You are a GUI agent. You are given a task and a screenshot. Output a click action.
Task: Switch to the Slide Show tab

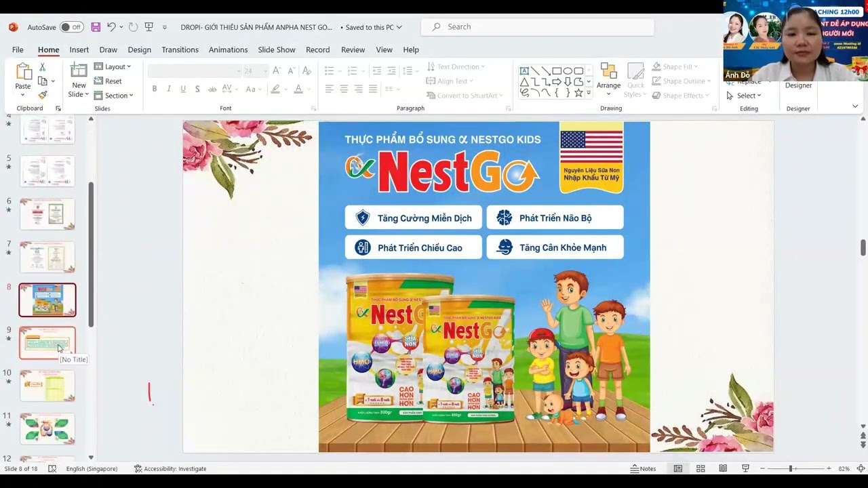tap(277, 49)
